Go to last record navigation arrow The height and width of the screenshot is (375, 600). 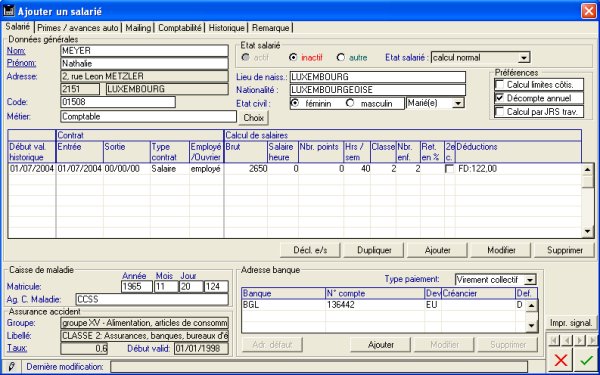coord(593,340)
